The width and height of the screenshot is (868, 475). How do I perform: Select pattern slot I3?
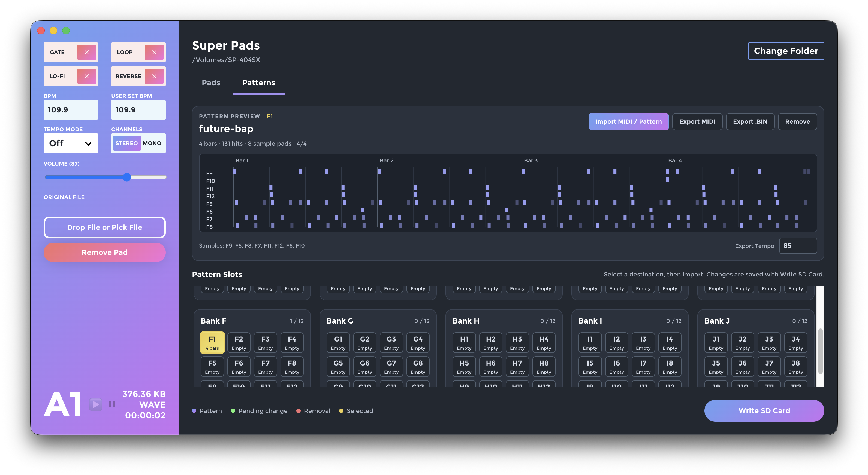643,342
